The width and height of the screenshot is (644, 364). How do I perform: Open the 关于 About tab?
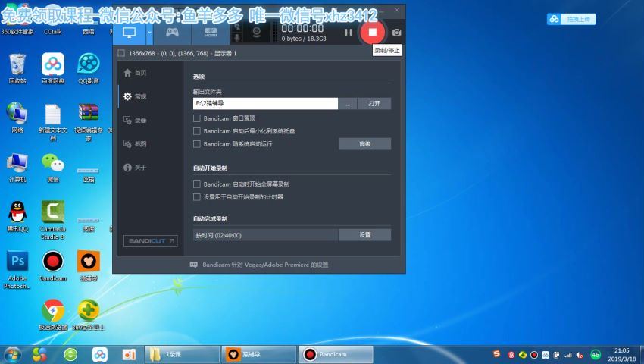(136, 168)
